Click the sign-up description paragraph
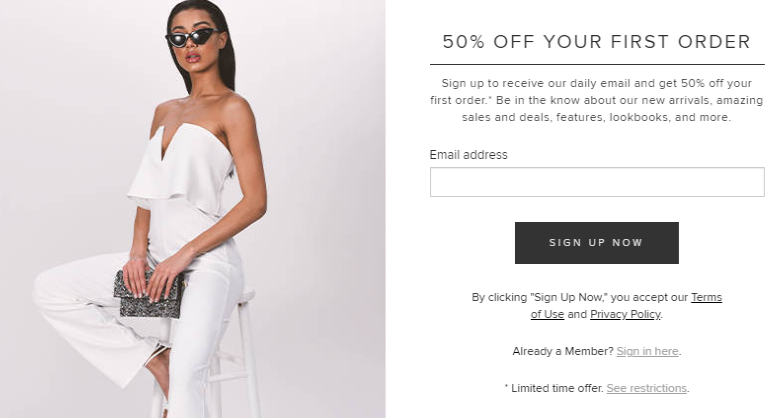This screenshot has width=777, height=418. [x=597, y=100]
